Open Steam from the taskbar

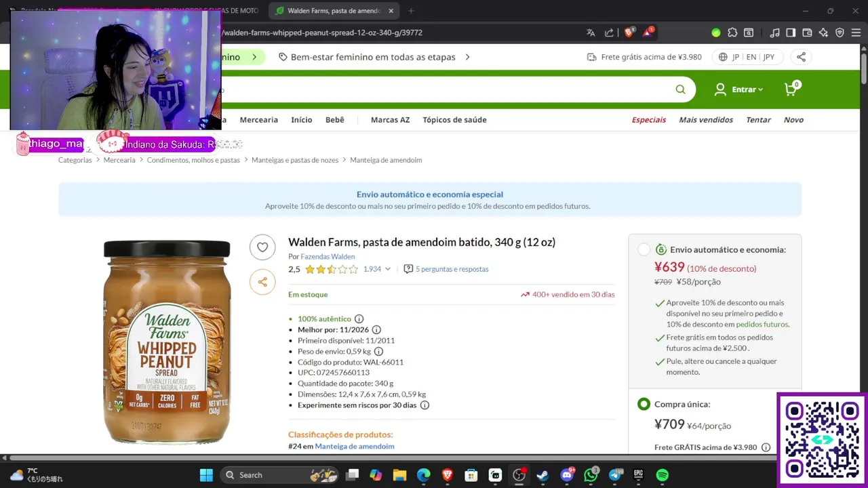(x=542, y=475)
